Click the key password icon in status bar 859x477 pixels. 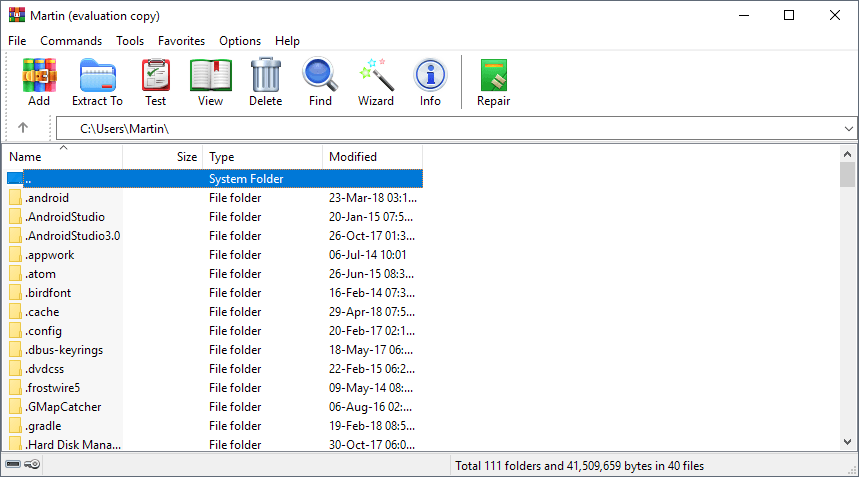[x=32, y=464]
